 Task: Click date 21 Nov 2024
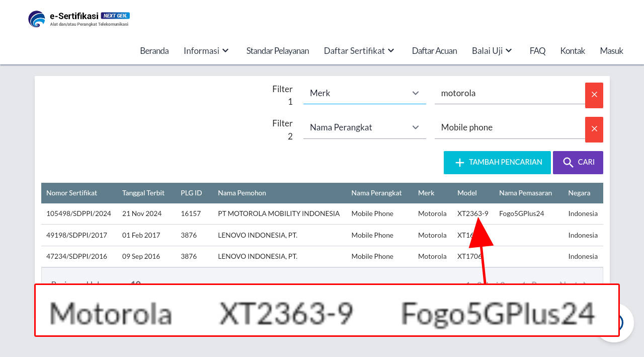coord(142,213)
